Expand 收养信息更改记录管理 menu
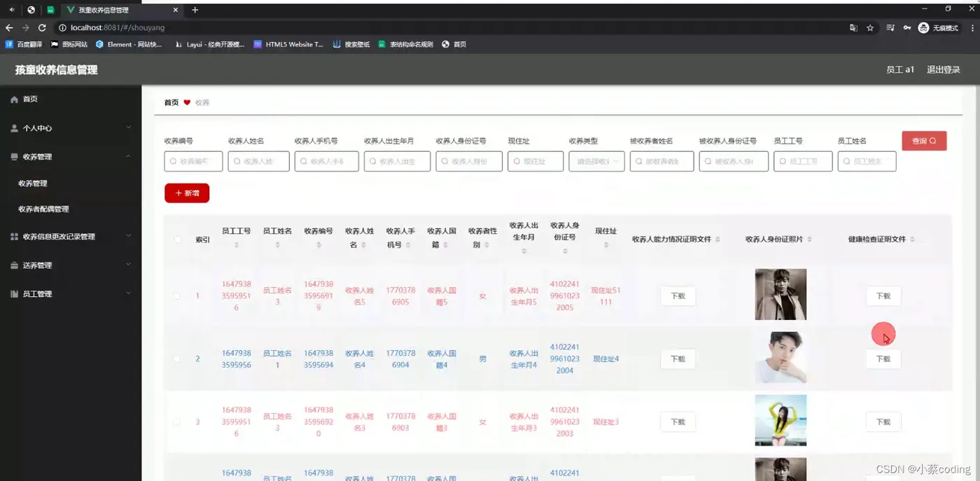Screen dimensions: 980x481 [x=128, y=237]
